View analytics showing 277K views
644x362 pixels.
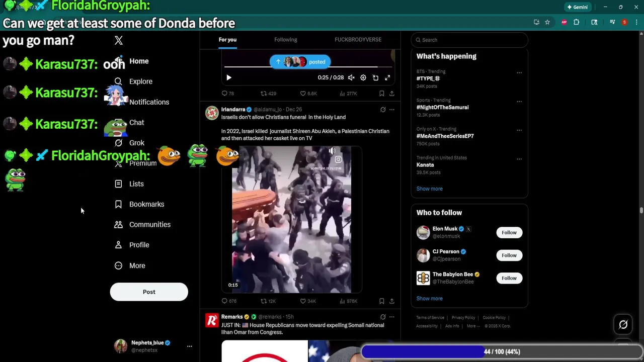[349, 94]
